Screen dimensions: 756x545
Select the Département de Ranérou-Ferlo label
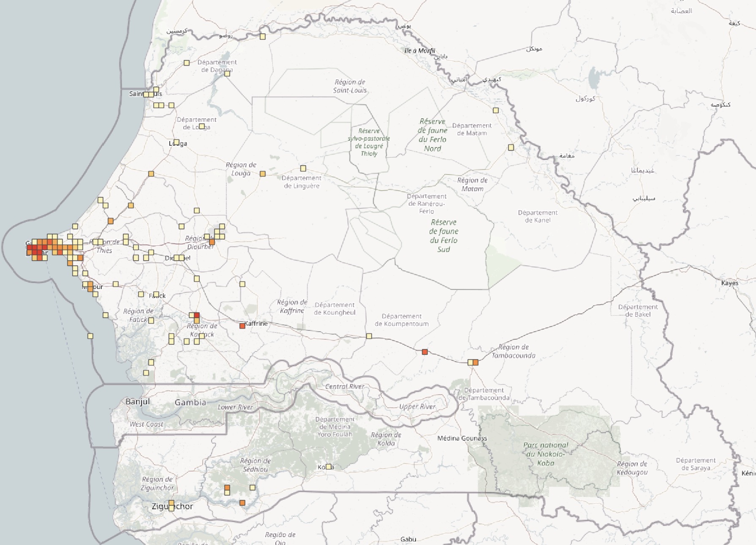point(427,204)
